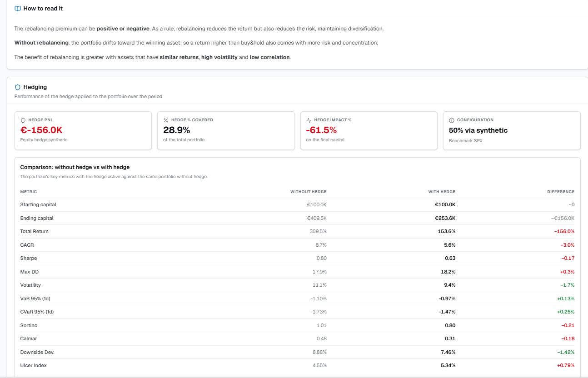Click the shield icon next to Hedging heading
The width and height of the screenshot is (588, 378).
[18, 87]
